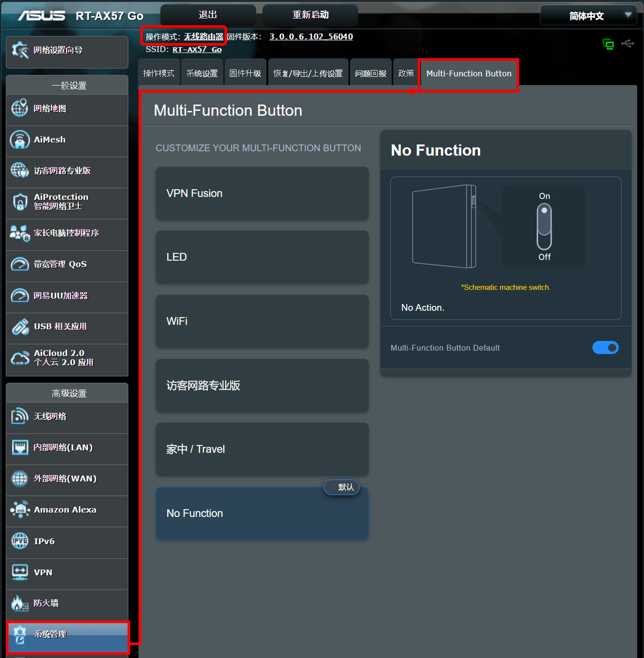Click the *Schematic machine switch note
The width and height of the screenshot is (644, 658).
(x=506, y=287)
